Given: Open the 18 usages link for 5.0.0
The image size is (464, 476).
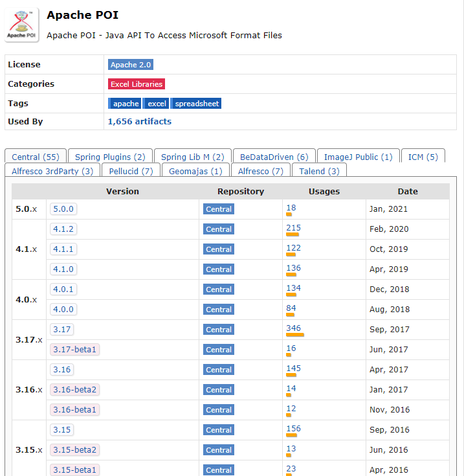Looking at the screenshot, I should coord(291,208).
